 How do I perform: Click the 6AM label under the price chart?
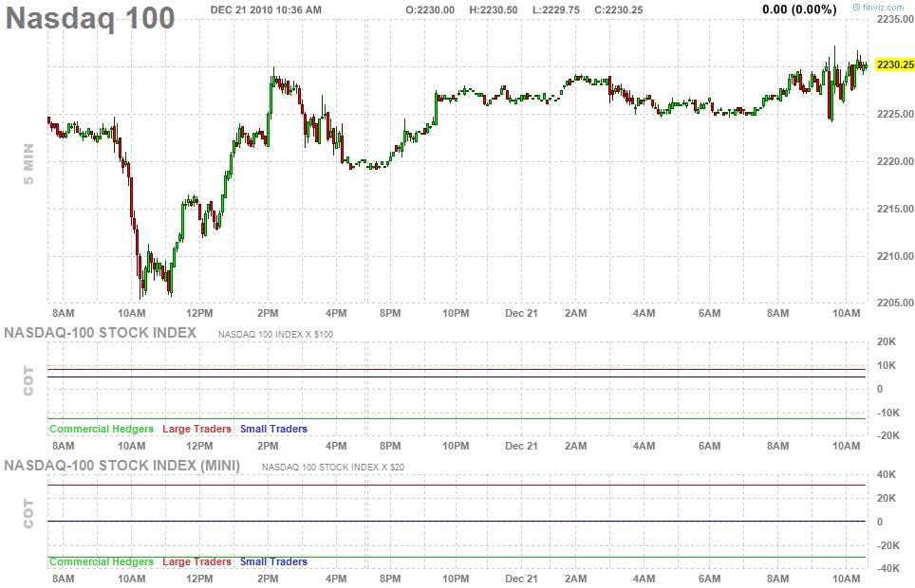tap(710, 313)
